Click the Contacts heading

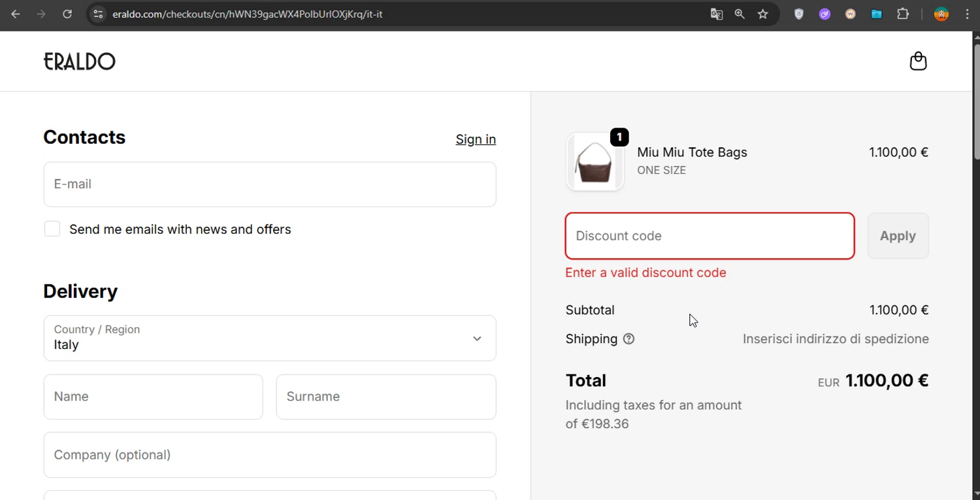84,137
